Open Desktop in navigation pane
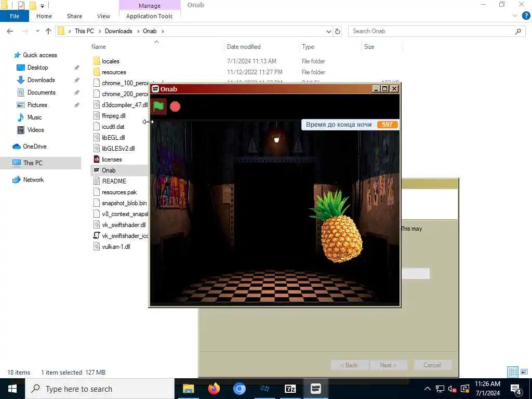The image size is (532, 399). pyautogui.click(x=37, y=68)
